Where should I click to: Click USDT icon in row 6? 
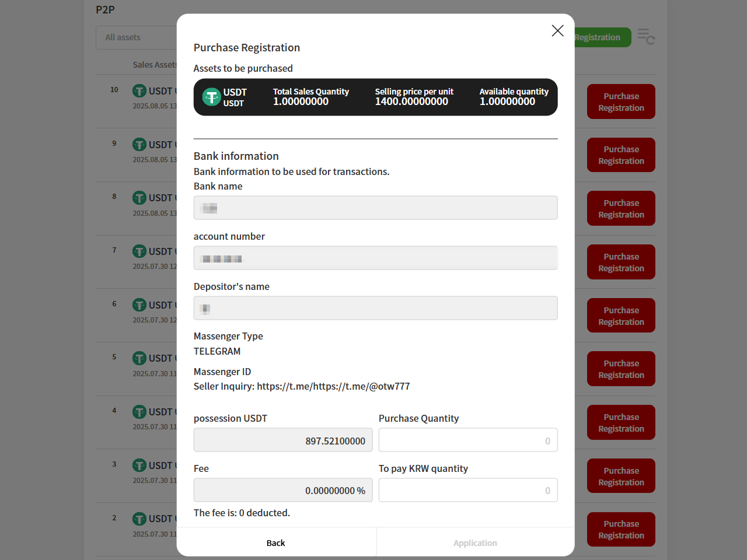click(x=139, y=305)
